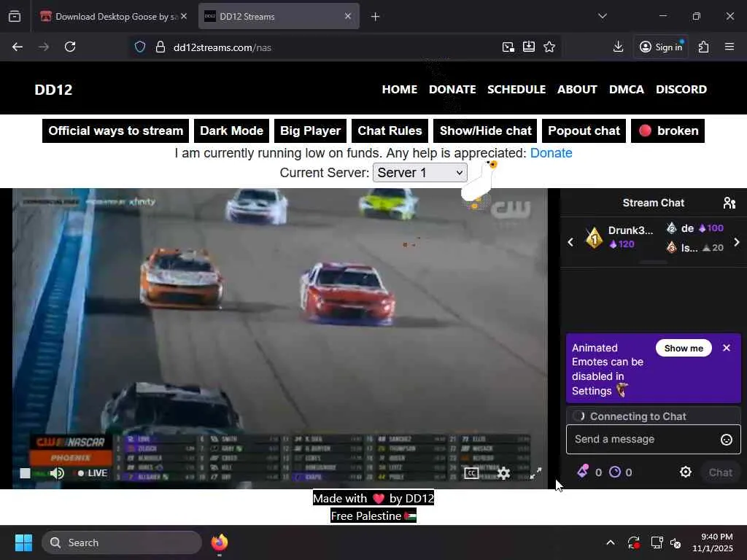
Task: Select the DD12 Streams tab
Action: pos(279,17)
